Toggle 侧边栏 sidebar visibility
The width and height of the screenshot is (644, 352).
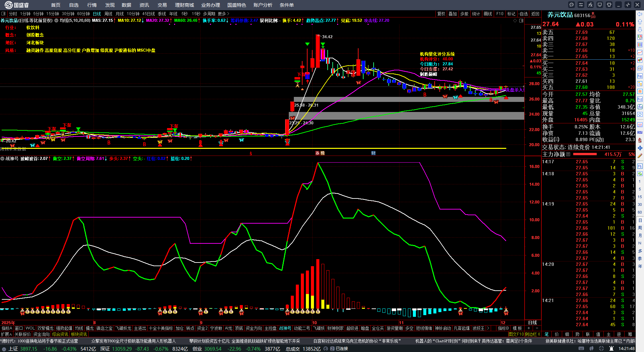(532, 334)
